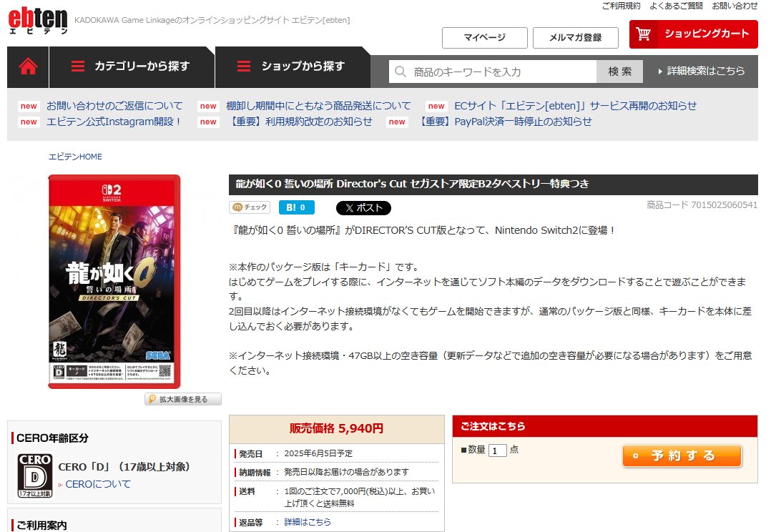This screenshot has height=532, width=771.
Task: Click the CERO D rating icon
Action: point(35,476)
